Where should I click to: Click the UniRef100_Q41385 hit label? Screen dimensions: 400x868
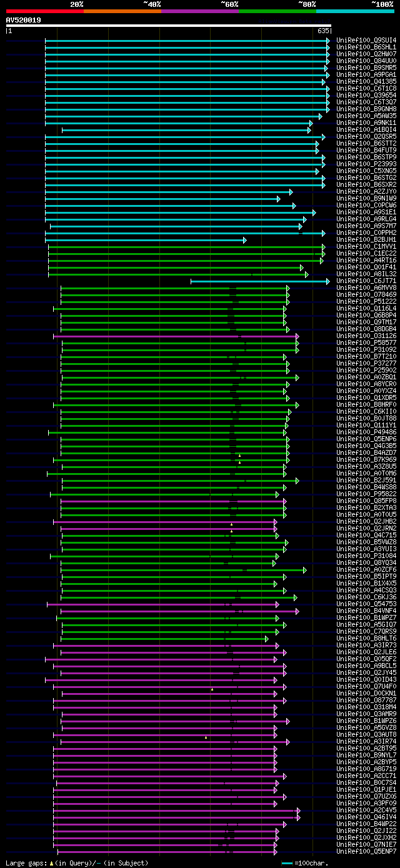coord(366,82)
